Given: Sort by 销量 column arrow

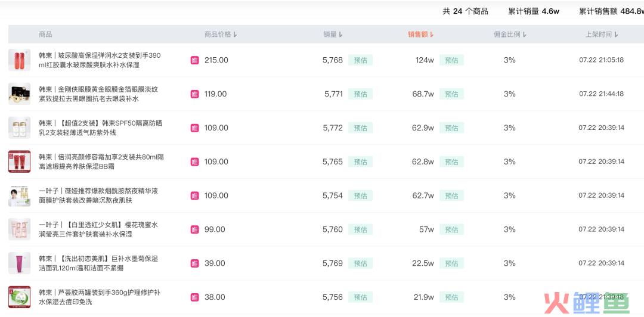Looking at the screenshot, I should (341, 35).
